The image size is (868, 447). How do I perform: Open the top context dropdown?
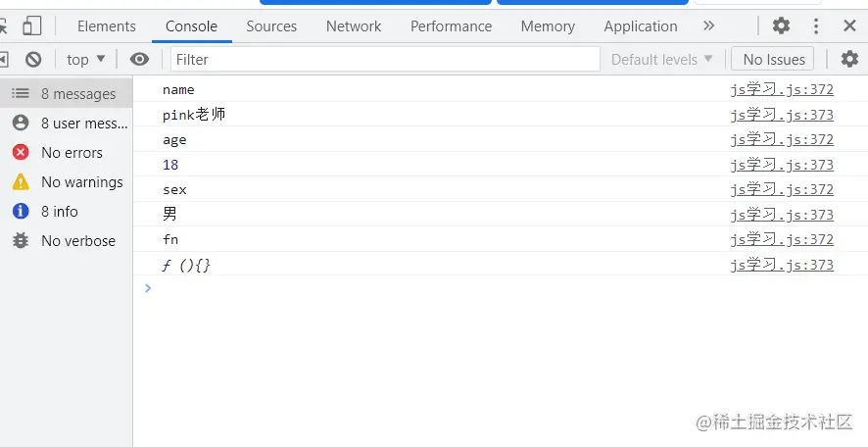tap(86, 59)
